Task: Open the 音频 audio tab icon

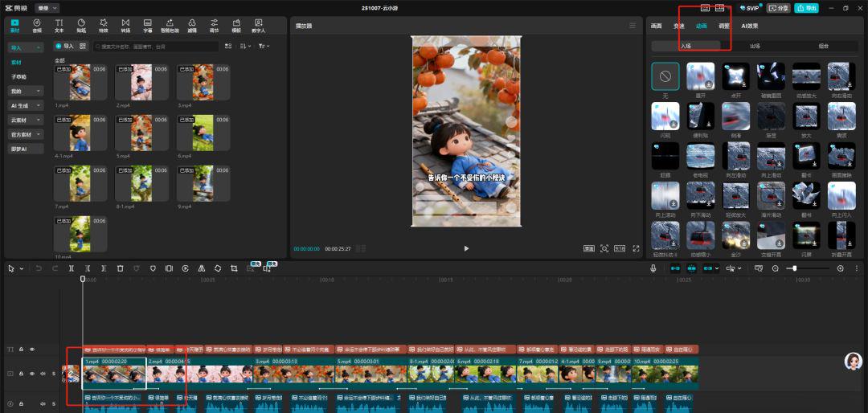Action: pyautogui.click(x=36, y=26)
